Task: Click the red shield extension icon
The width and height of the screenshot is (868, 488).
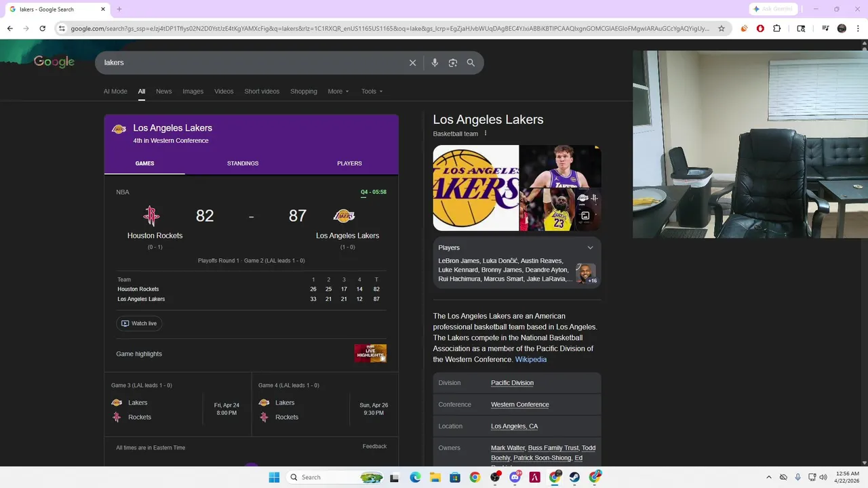Action: click(760, 28)
